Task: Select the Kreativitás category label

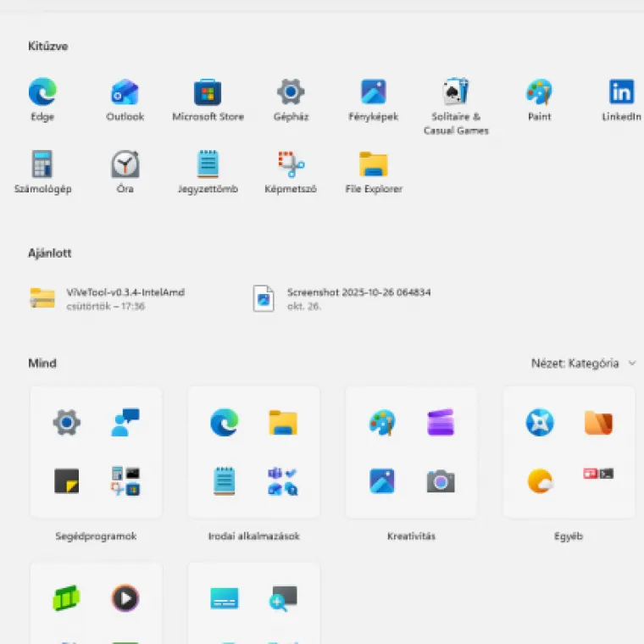Action: (x=411, y=536)
